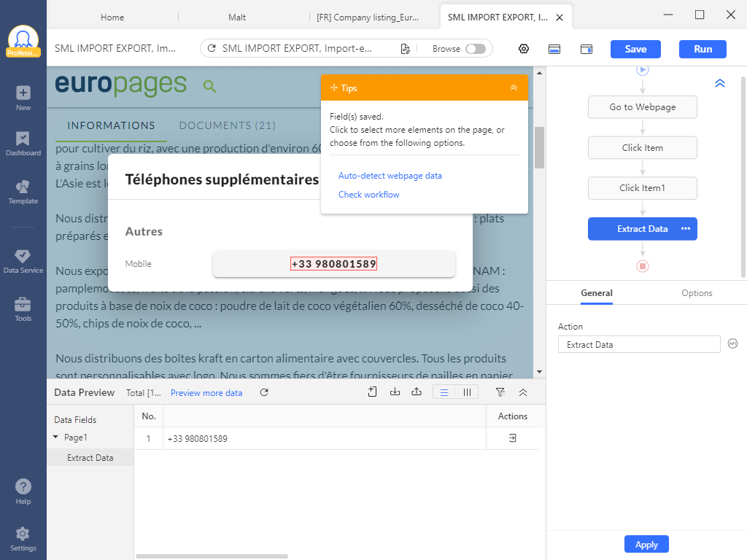
Task: Open Data Service in sidebar
Action: pos(23,262)
